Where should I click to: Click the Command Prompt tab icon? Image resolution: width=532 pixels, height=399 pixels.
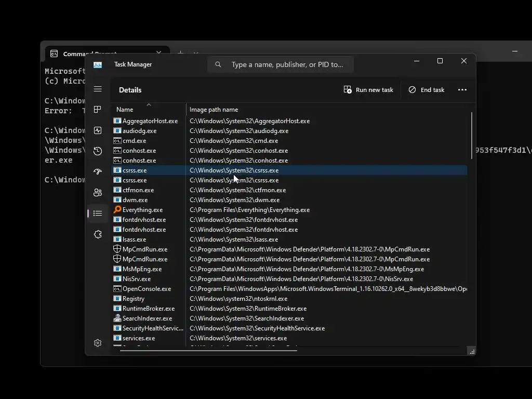54,54
